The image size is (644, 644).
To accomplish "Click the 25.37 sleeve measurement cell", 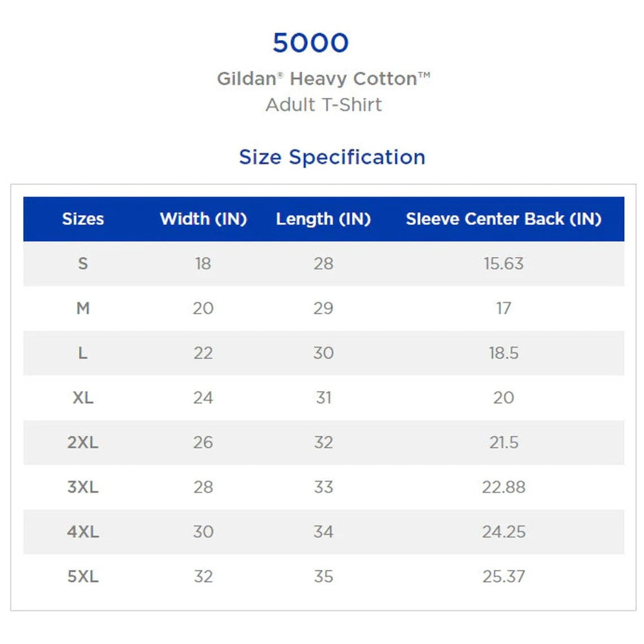I will pos(504,576).
